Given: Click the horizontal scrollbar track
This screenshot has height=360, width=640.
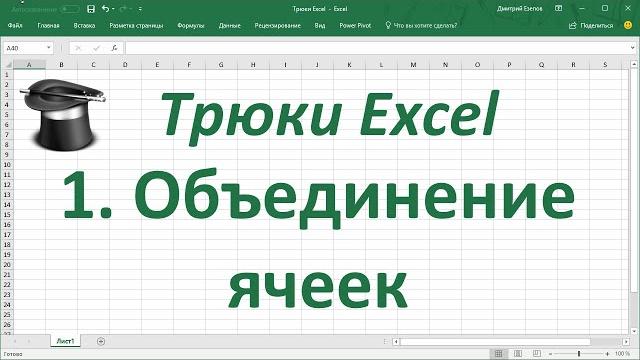Looking at the screenshot, I should point(607,342).
